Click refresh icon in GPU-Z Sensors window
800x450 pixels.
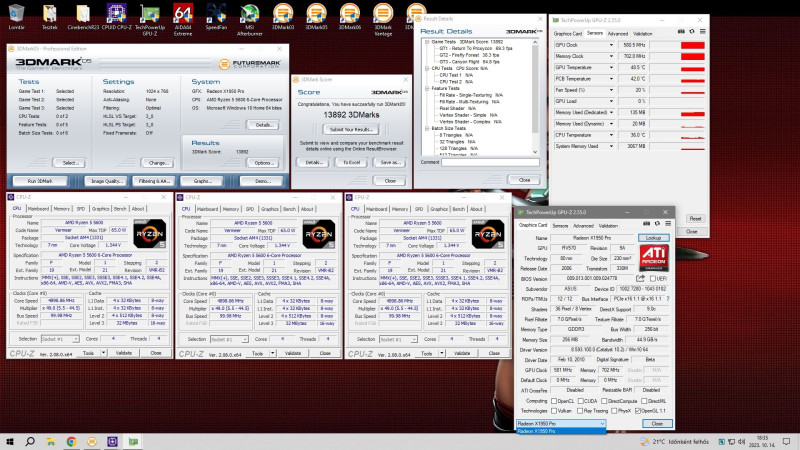click(692, 32)
